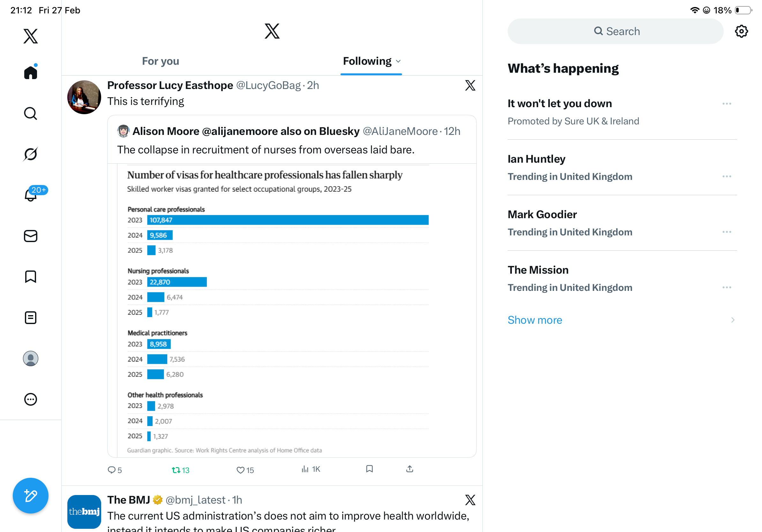Share Lucy Easthope's post
The width and height of the screenshot is (762, 532).
tap(409, 469)
